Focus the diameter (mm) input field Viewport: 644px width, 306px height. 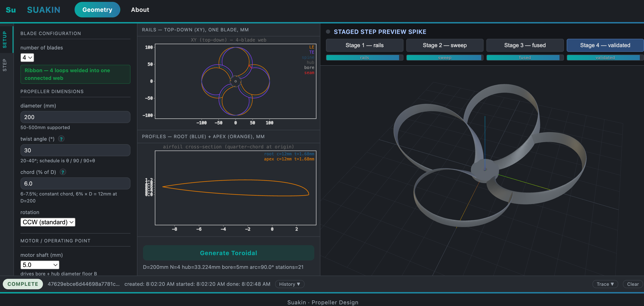[75, 117]
